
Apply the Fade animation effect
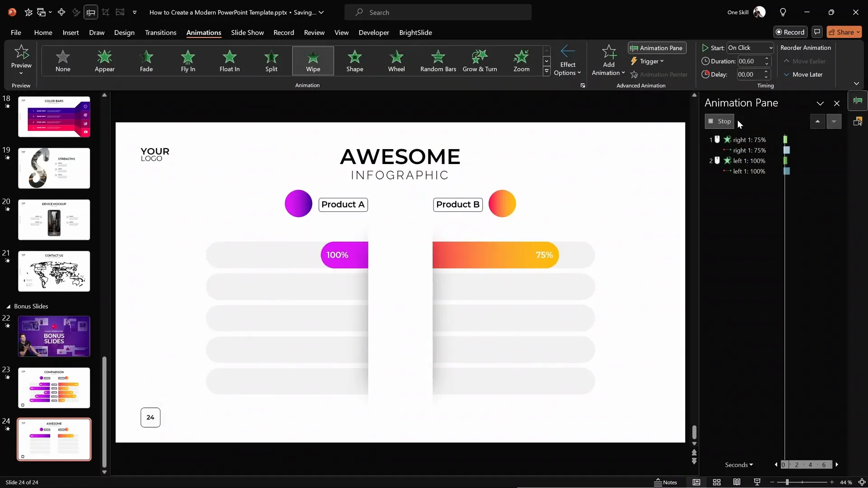click(146, 61)
